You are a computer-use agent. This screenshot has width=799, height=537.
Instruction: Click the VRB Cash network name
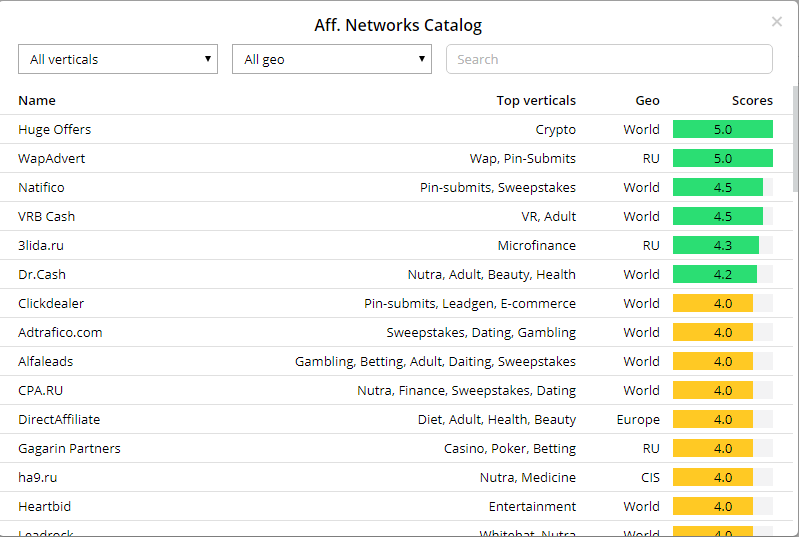click(x=46, y=216)
